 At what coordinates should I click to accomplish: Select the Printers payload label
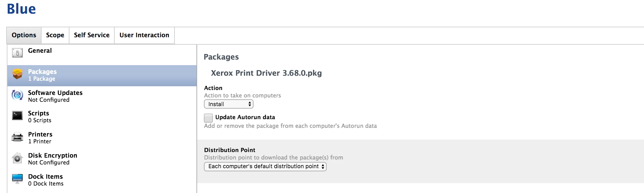[40, 134]
